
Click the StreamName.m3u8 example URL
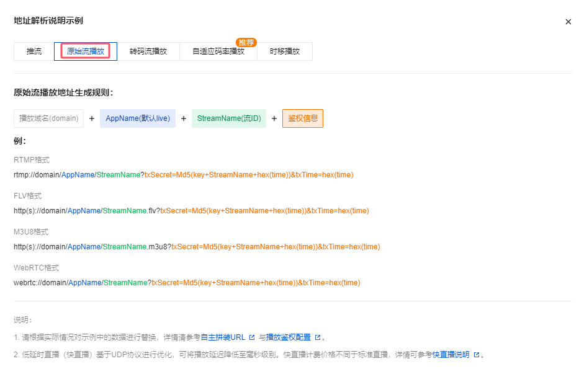tap(197, 246)
